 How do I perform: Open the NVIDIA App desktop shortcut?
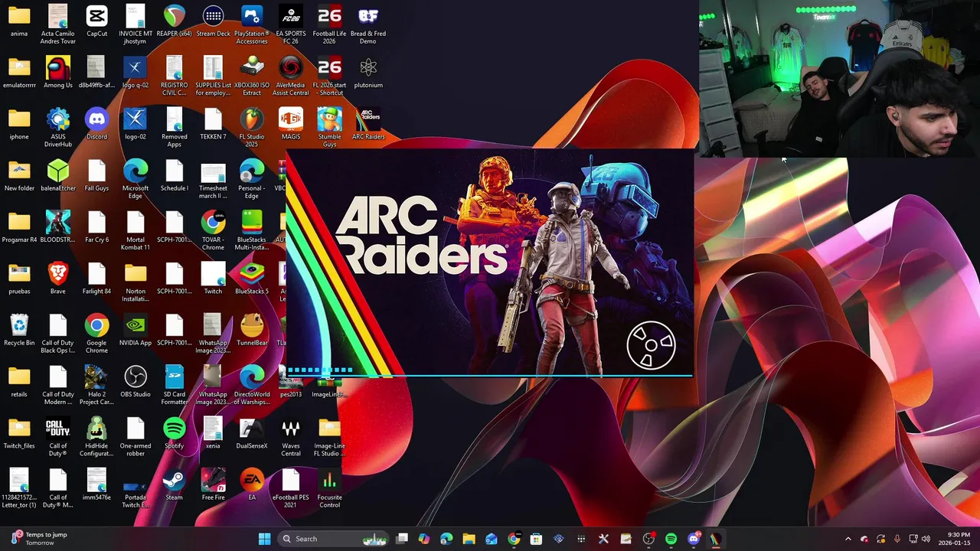click(136, 330)
